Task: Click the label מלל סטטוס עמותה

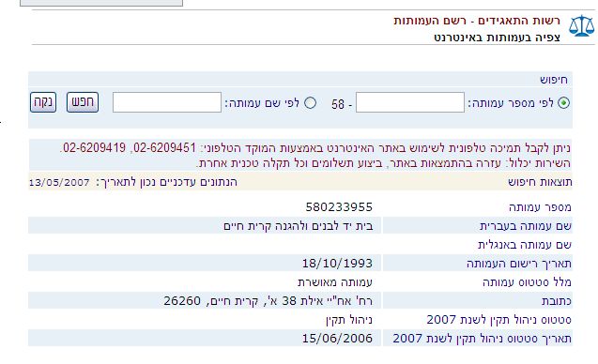Action: 527,282
